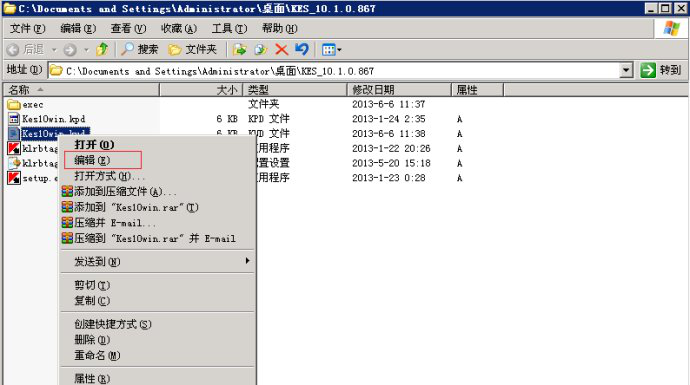Click the blue Undo arrow icon
This screenshot has width=690, height=385.
[x=302, y=49]
